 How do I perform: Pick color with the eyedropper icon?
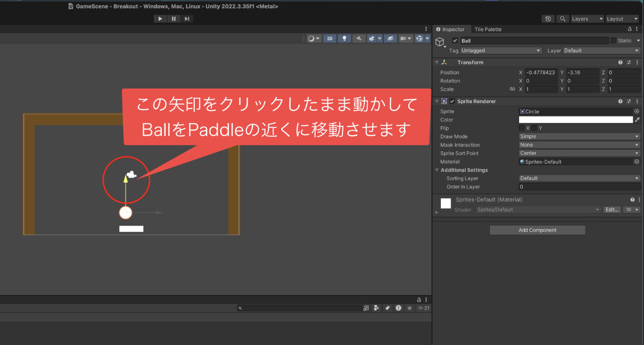[638, 120]
